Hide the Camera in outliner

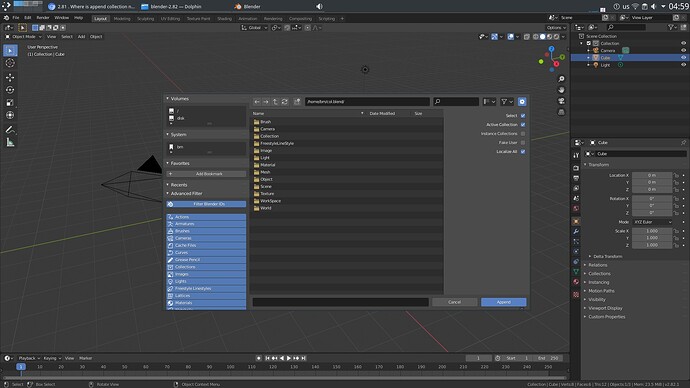683,51
